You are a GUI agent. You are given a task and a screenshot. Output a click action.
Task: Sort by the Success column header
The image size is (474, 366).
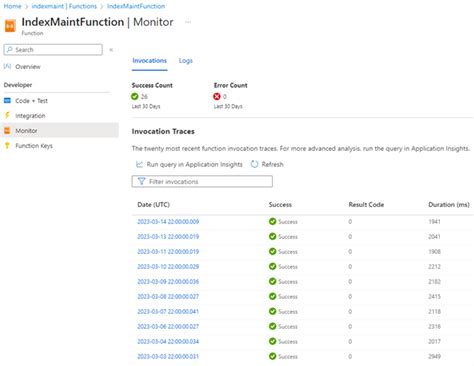coord(280,205)
